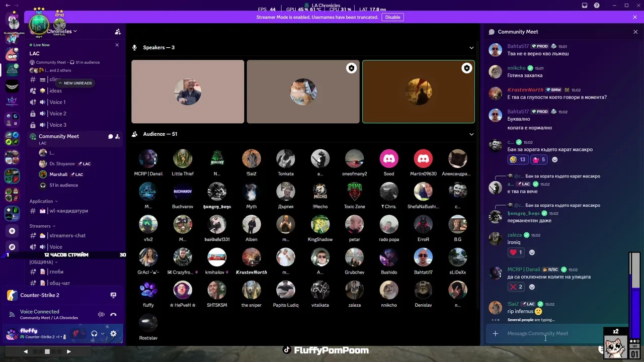Screen dimensions: 644x362
Task: Click the Rostislav audience avatar
Action: [x=148, y=323]
